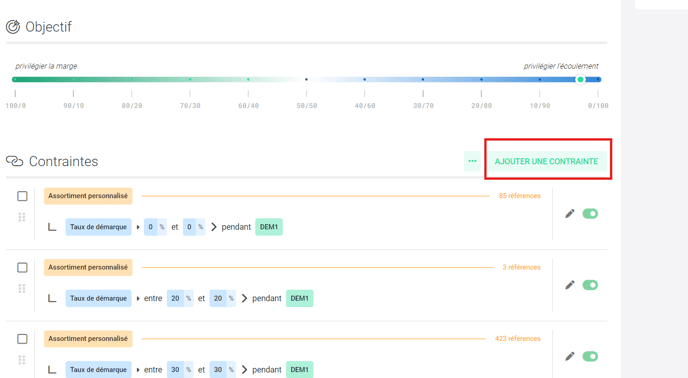This screenshot has height=378, width=688.
Task: Click Taux de démarque chip with 20% values
Action: [98, 299]
